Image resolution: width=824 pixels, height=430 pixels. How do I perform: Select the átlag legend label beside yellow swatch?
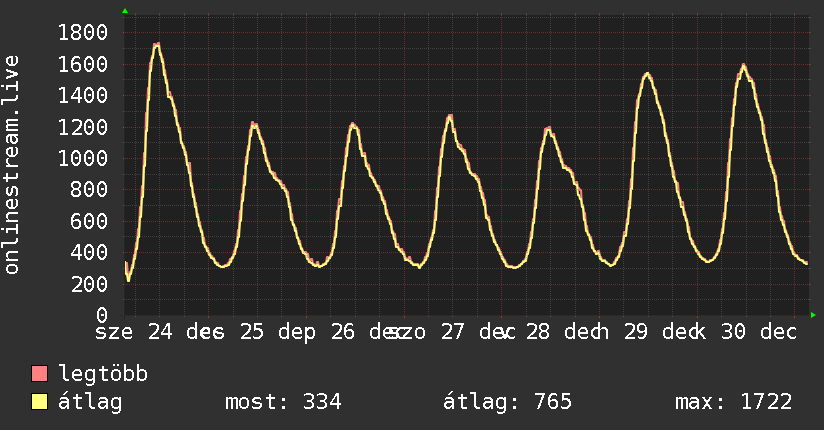pyautogui.click(x=90, y=402)
